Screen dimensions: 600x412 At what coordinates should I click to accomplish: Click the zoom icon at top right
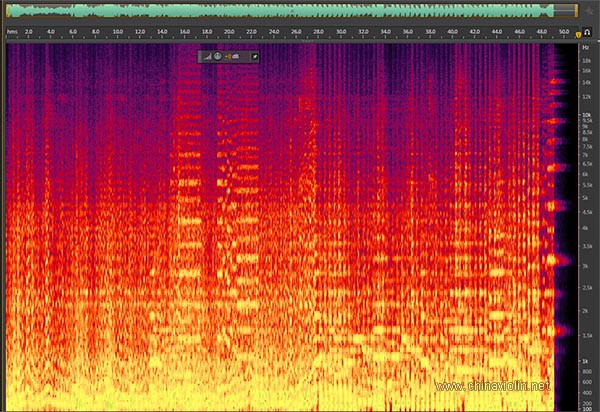click(x=589, y=10)
